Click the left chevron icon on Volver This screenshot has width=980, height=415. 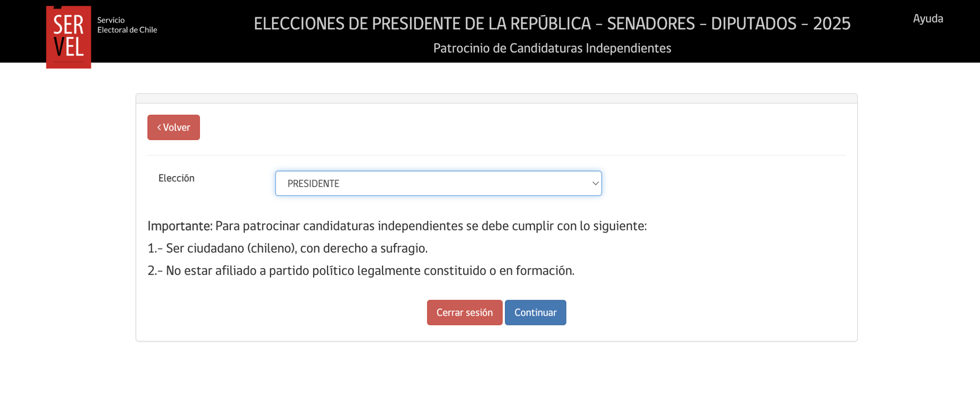tap(159, 127)
